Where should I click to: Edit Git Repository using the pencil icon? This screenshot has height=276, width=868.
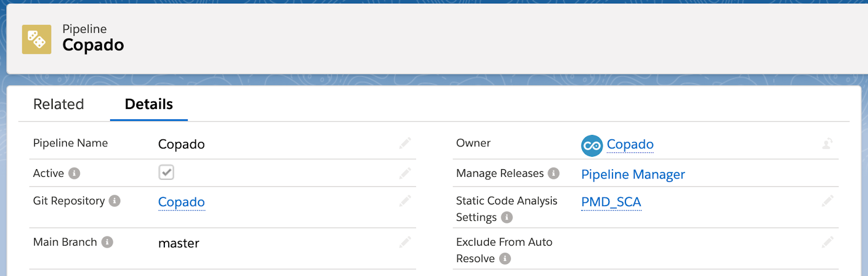(405, 201)
